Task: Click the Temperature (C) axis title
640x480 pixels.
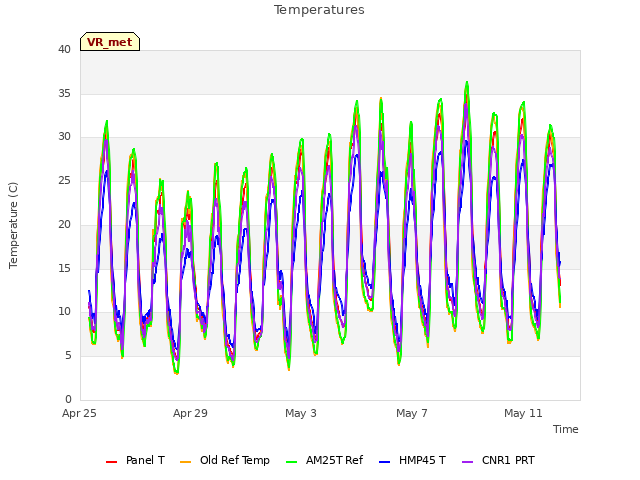Action: [x=13, y=225]
